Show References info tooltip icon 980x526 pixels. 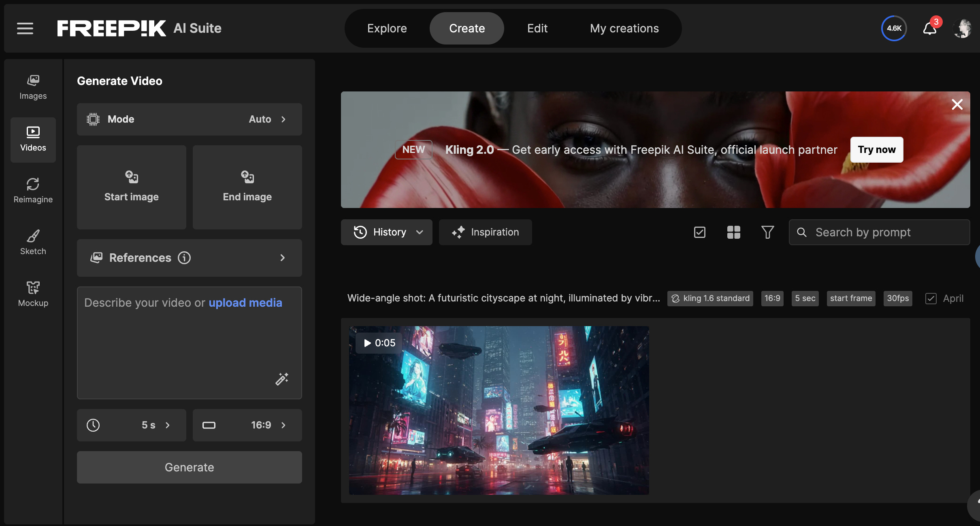[184, 258]
